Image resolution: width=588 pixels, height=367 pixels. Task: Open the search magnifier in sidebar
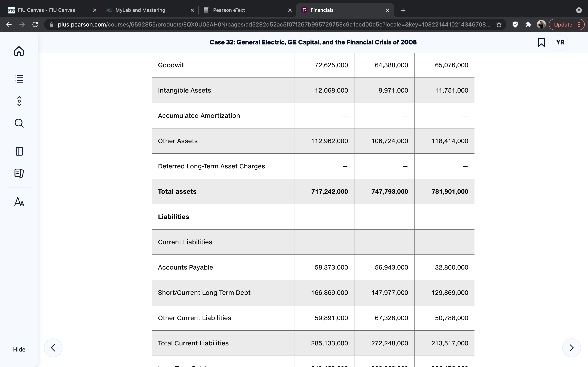19,123
